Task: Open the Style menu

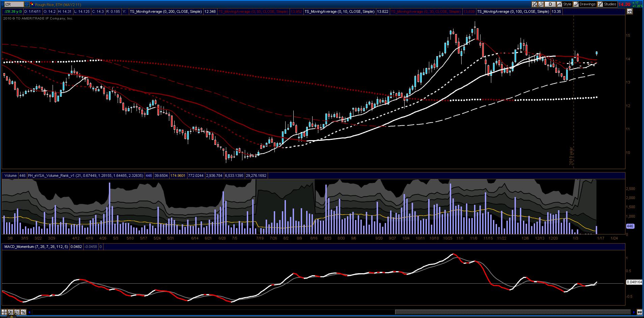Action: (x=565, y=4)
